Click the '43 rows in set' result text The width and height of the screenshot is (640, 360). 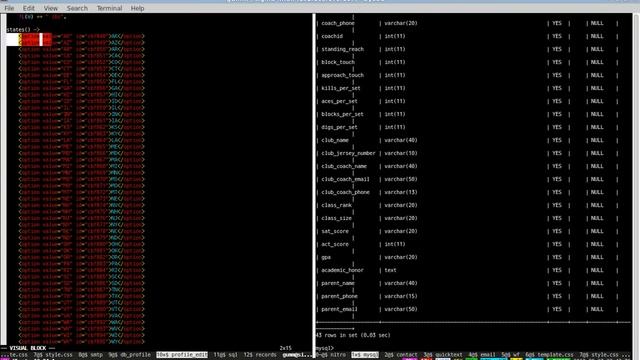tap(353, 335)
